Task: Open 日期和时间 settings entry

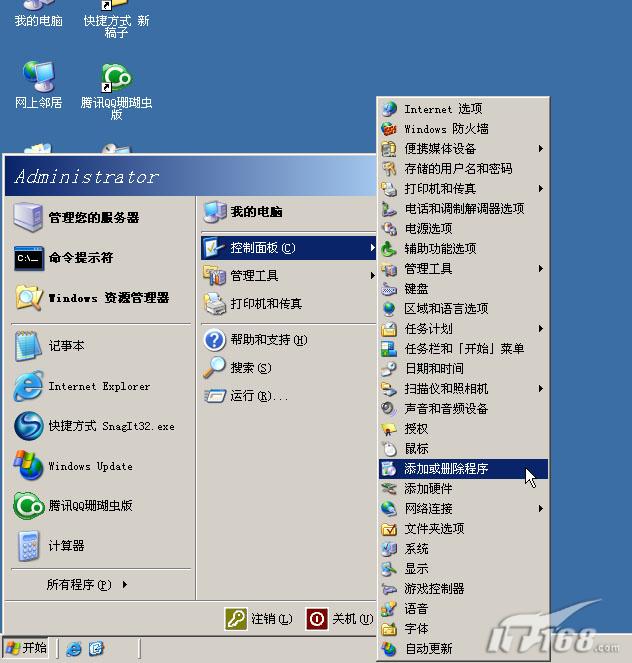Action: (x=434, y=369)
